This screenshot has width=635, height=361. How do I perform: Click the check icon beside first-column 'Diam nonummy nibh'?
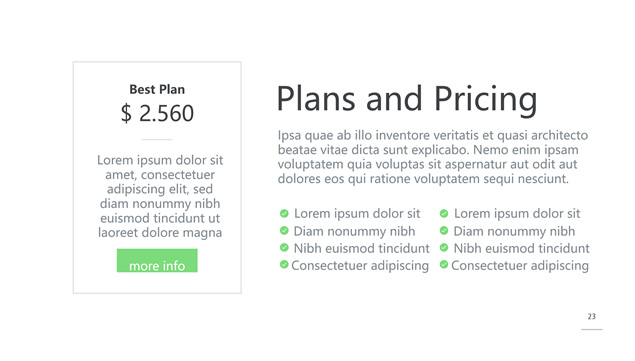[x=284, y=231]
